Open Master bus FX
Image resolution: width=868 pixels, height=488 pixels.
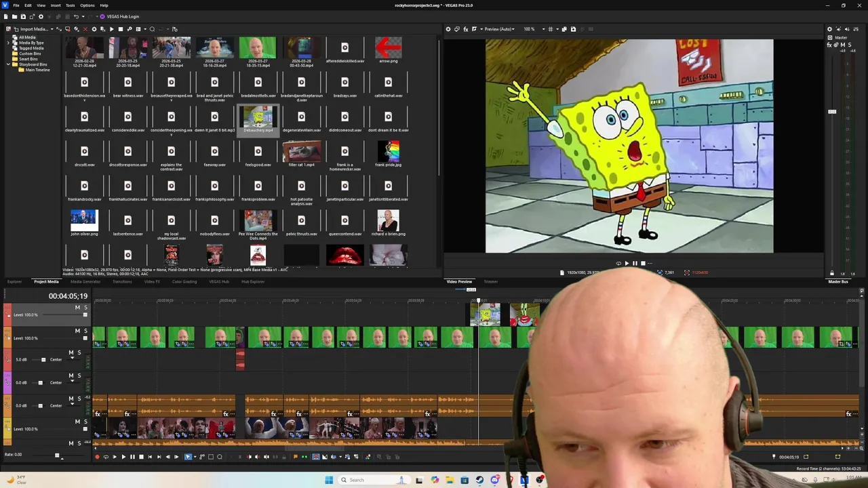pyautogui.click(x=829, y=45)
